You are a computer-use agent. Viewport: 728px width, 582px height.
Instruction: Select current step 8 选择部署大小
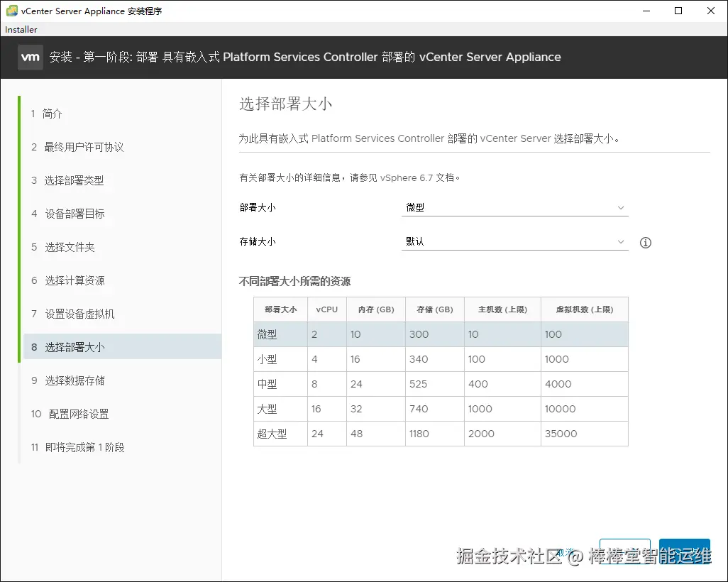[x=122, y=347]
